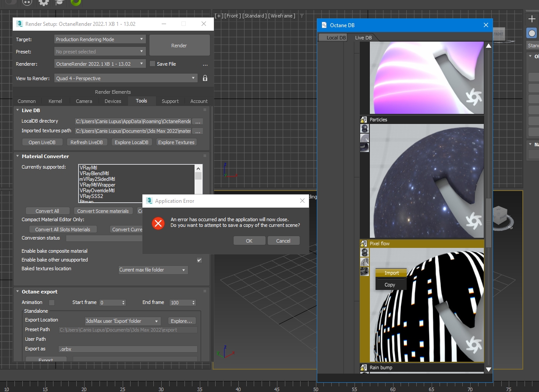This screenshot has width=539, height=392.
Task: Select first small preview icon under Pixel flow
Action: point(365,252)
